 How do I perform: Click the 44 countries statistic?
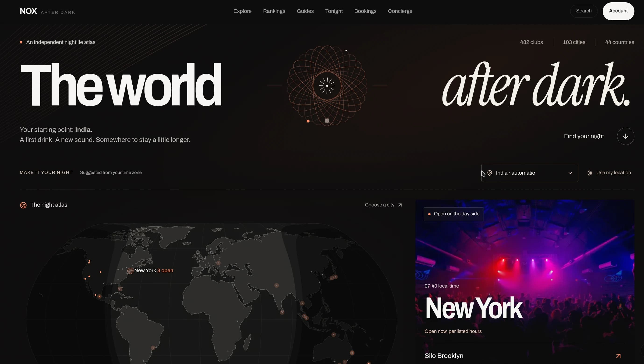pyautogui.click(x=619, y=42)
